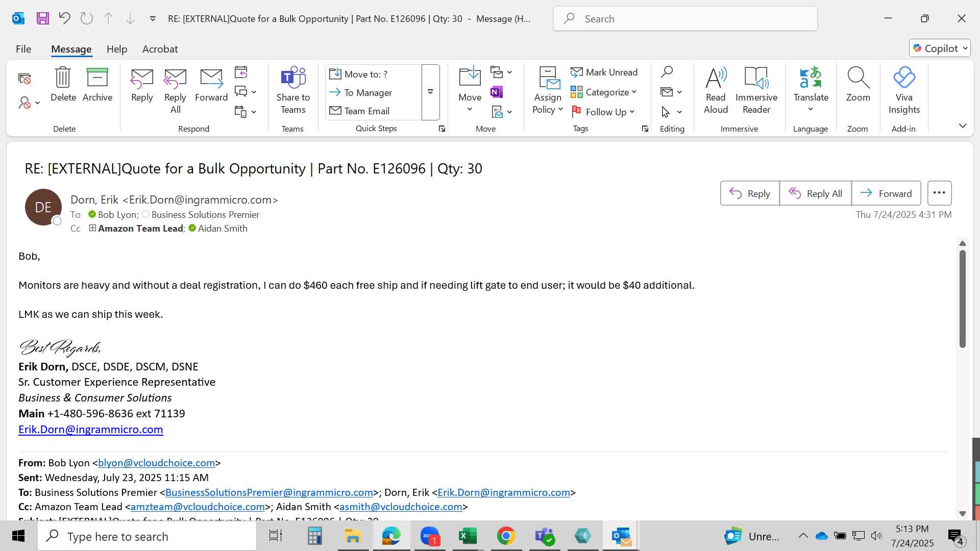Open More actions ellipsis menu
The width and height of the screenshot is (980, 551).
[939, 193]
